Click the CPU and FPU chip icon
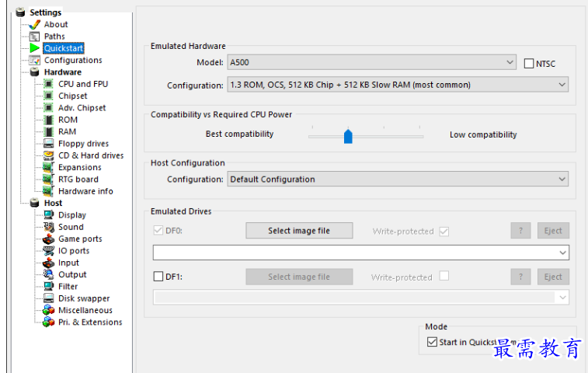 click(48, 84)
